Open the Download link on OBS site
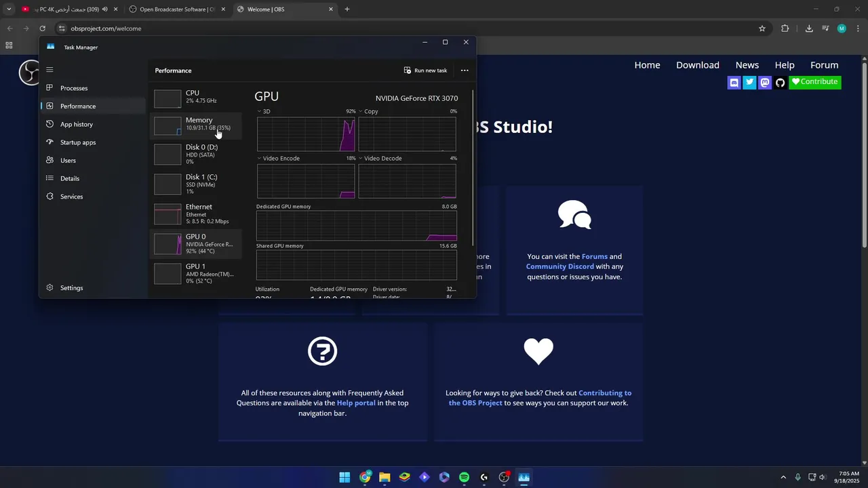868x488 pixels. 698,65
